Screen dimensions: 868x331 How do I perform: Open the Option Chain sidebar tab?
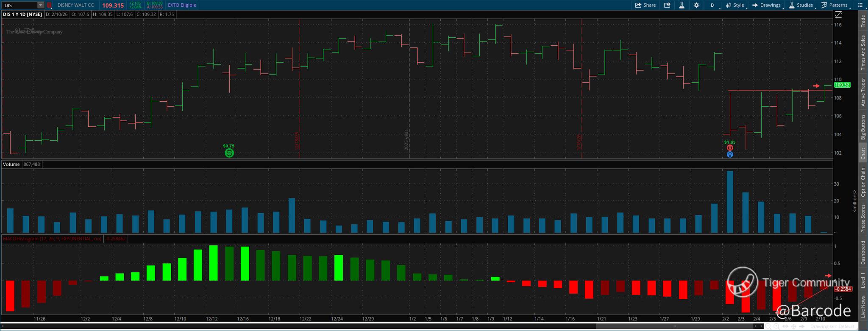pos(863,182)
